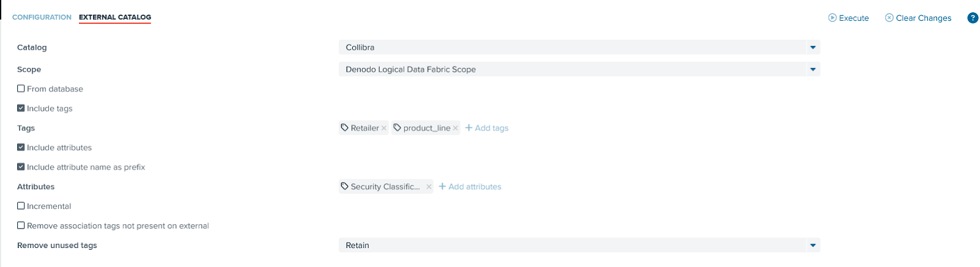The image size is (980, 267).
Task: Open the Scope dropdown arrow
Action: [x=813, y=69]
